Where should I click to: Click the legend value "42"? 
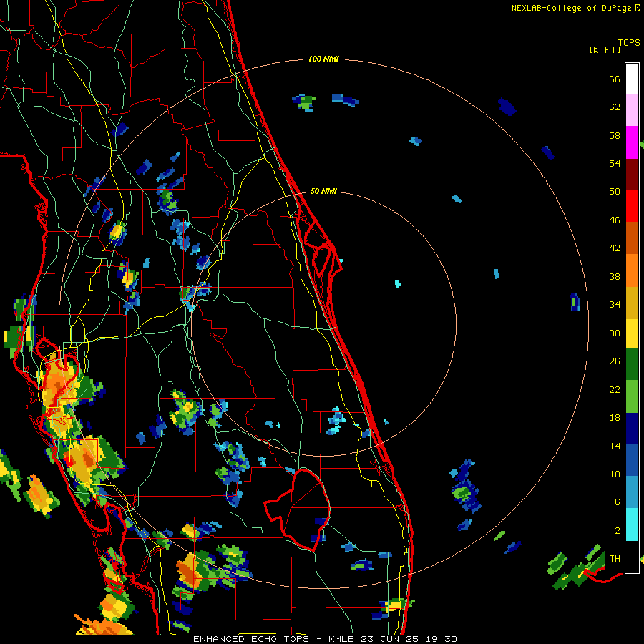615,248
